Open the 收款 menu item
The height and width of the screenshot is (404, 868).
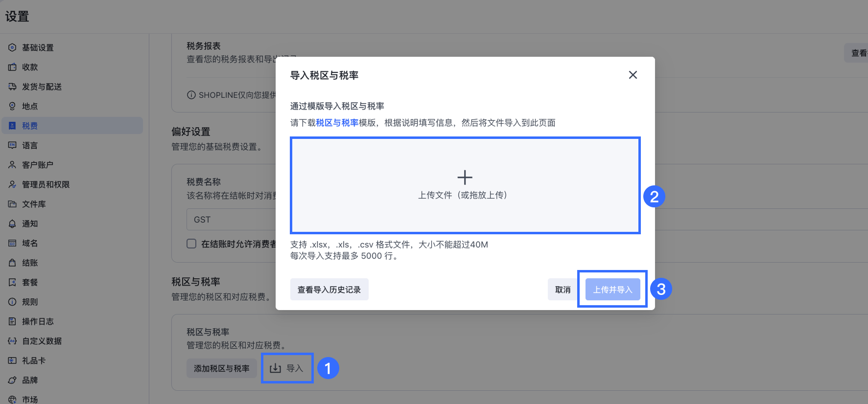click(x=72, y=67)
